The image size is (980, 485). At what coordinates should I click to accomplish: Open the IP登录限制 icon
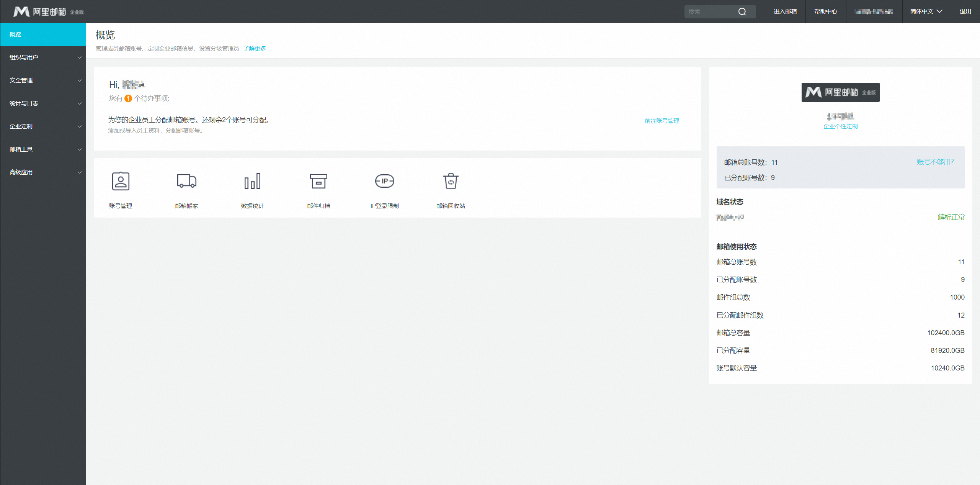[x=384, y=181]
